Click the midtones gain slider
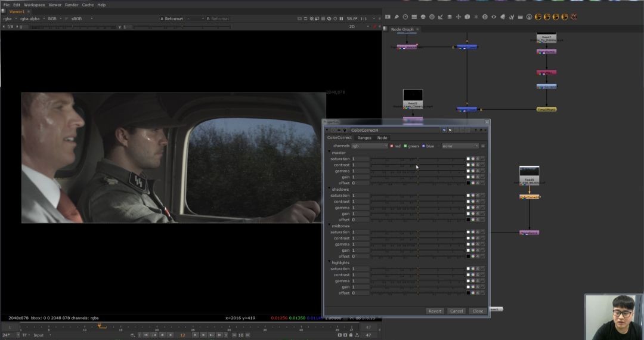The image size is (644, 340). 417,250
